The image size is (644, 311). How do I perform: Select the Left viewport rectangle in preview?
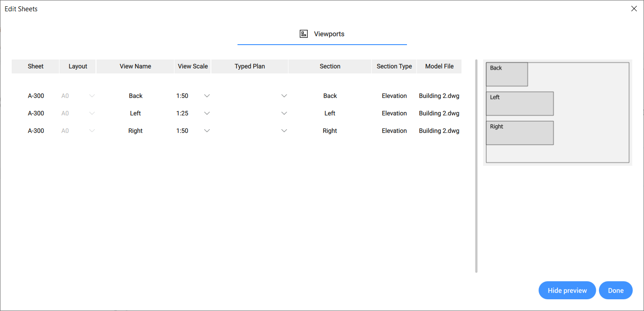click(x=520, y=104)
